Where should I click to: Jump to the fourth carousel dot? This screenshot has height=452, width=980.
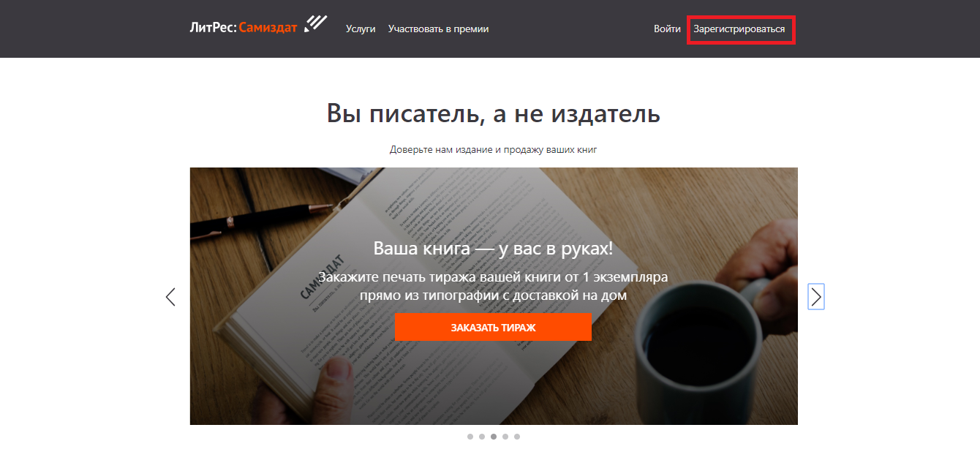pos(505,437)
